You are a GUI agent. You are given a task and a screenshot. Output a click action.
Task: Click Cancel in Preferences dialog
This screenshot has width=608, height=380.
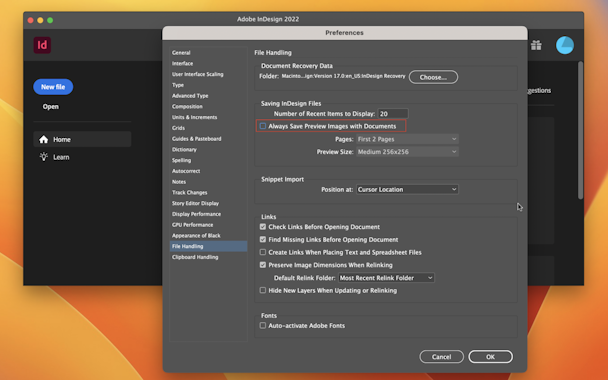441,357
